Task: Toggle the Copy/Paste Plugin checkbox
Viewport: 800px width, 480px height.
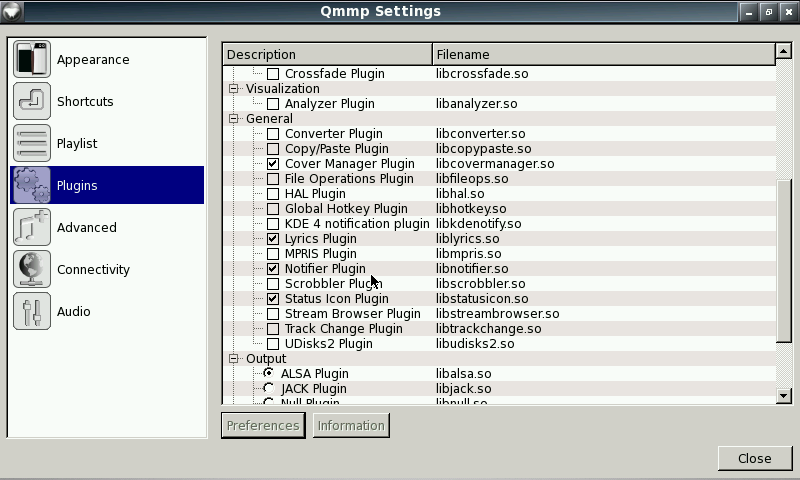Action: pyautogui.click(x=273, y=149)
